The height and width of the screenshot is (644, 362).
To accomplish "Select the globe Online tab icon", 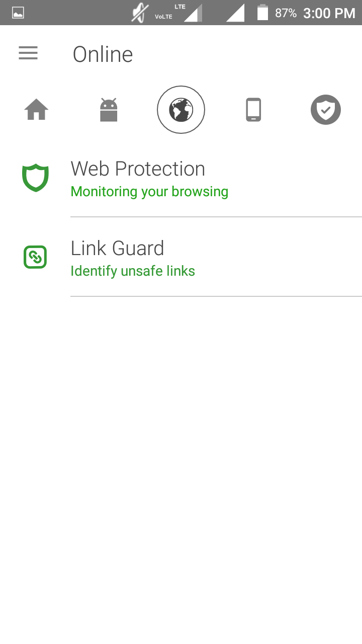I will pos(181,110).
